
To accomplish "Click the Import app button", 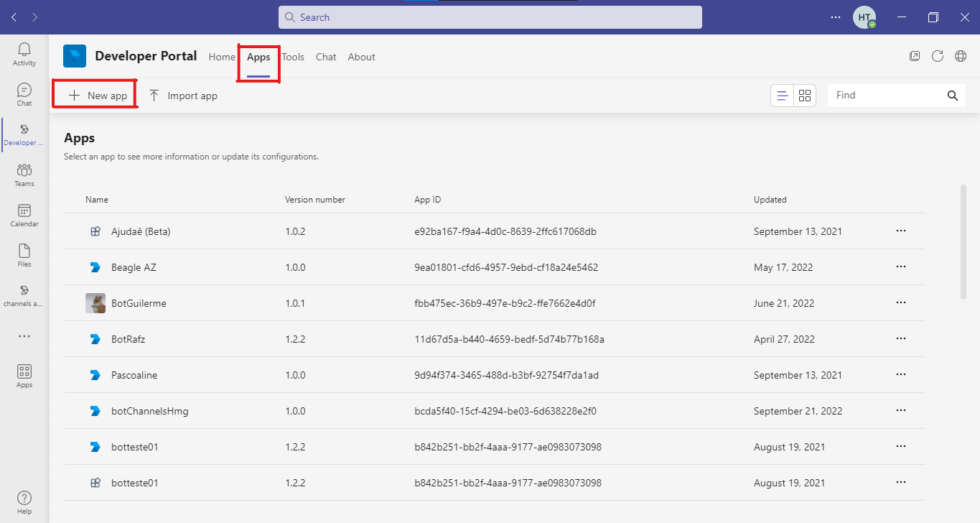I will click(183, 96).
